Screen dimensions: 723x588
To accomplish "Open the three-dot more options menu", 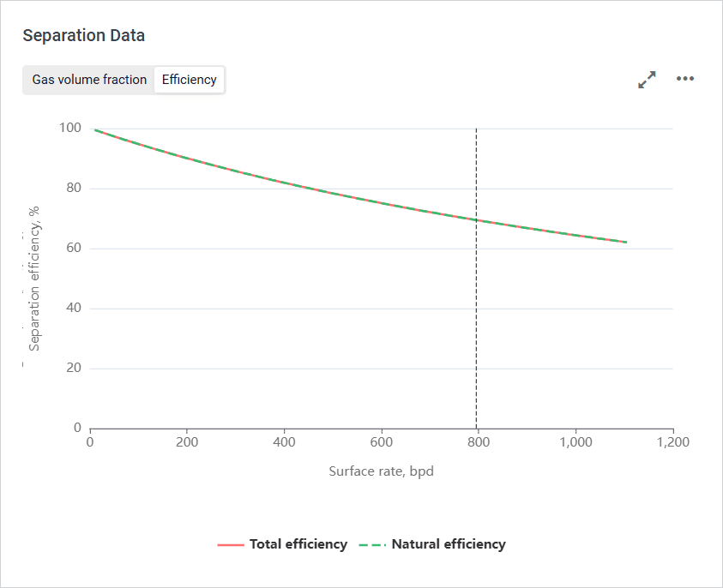I will click(684, 79).
